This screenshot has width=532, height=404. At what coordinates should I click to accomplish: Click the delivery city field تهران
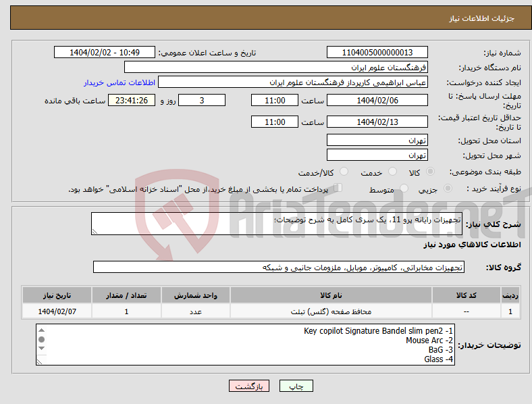(x=377, y=155)
